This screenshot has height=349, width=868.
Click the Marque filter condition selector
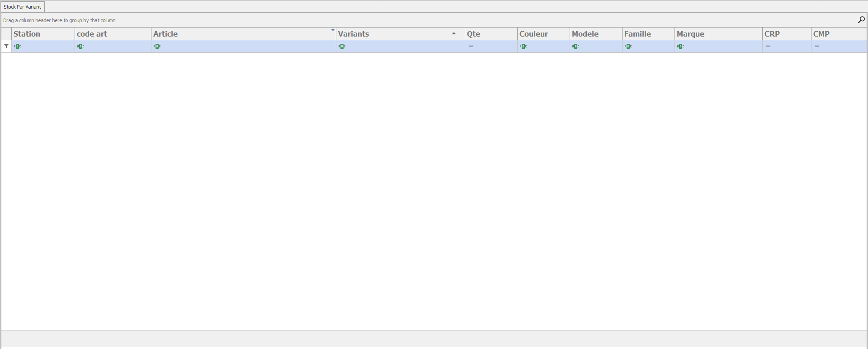680,46
